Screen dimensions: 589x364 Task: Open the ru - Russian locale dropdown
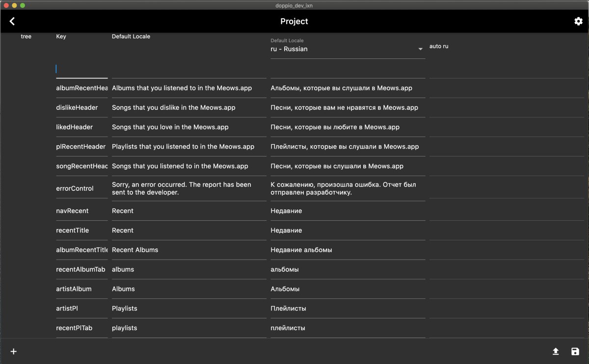(x=348, y=49)
